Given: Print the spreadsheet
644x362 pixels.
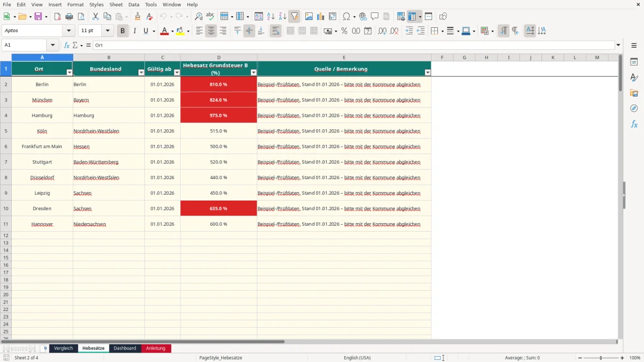Looking at the screenshot, I should [70, 17].
